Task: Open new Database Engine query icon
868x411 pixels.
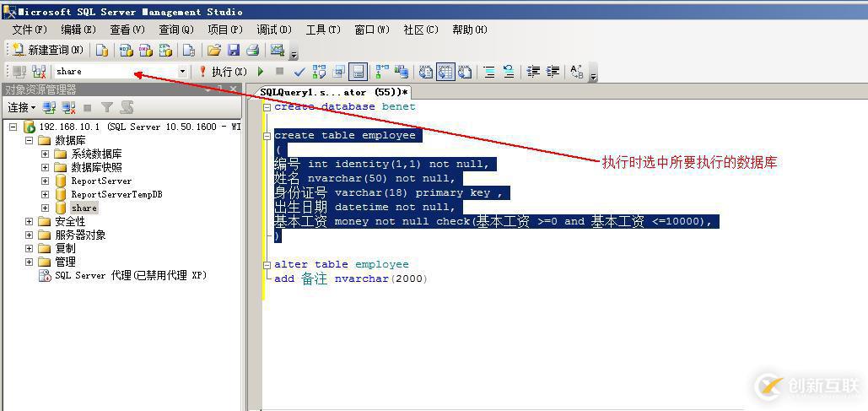Action: [x=102, y=51]
